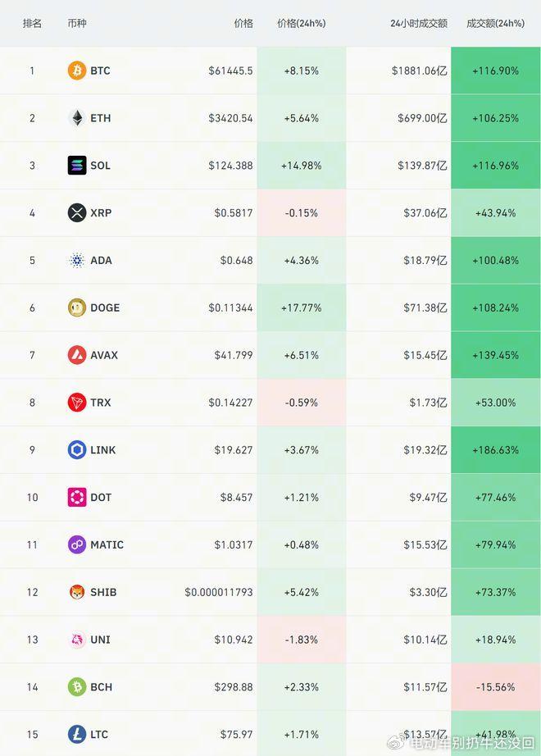
Task: Click the BTC Bitcoin coin icon
Action: [x=77, y=71]
